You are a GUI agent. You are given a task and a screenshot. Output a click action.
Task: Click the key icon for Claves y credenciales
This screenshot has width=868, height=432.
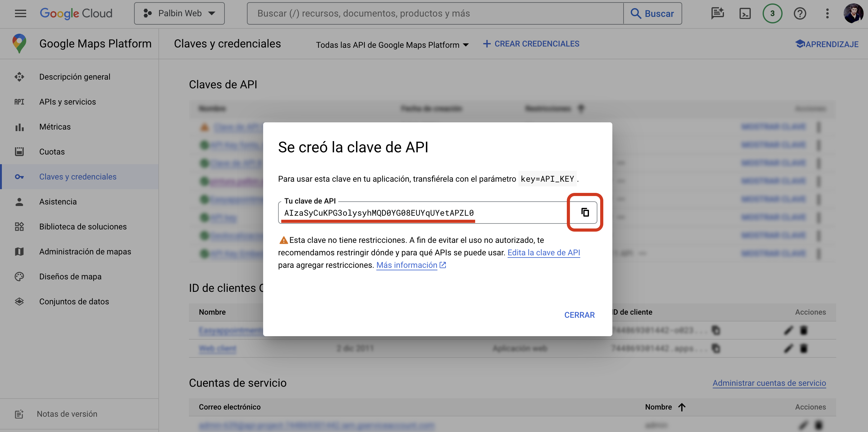coord(19,177)
